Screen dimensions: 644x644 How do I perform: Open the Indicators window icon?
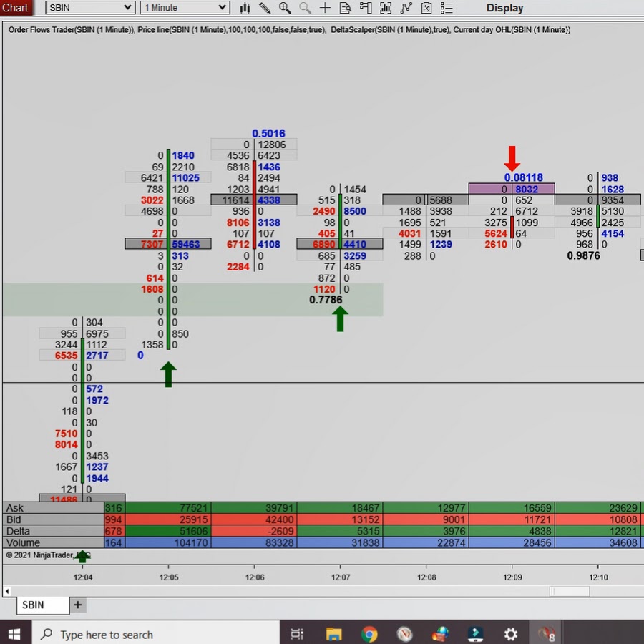[x=386, y=8]
